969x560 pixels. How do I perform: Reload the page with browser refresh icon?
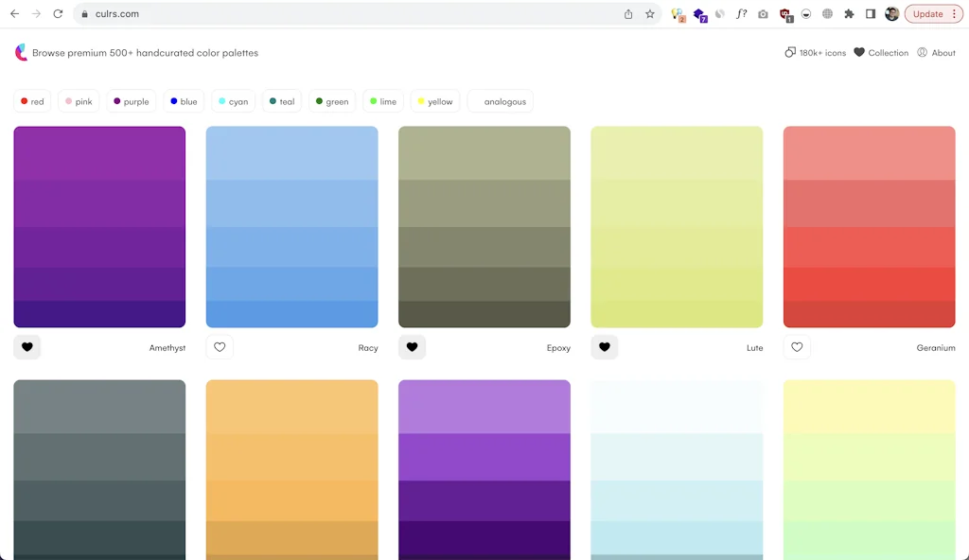click(x=58, y=14)
